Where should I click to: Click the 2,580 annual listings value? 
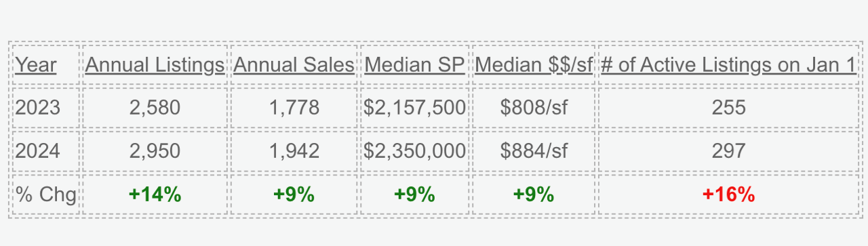(155, 108)
